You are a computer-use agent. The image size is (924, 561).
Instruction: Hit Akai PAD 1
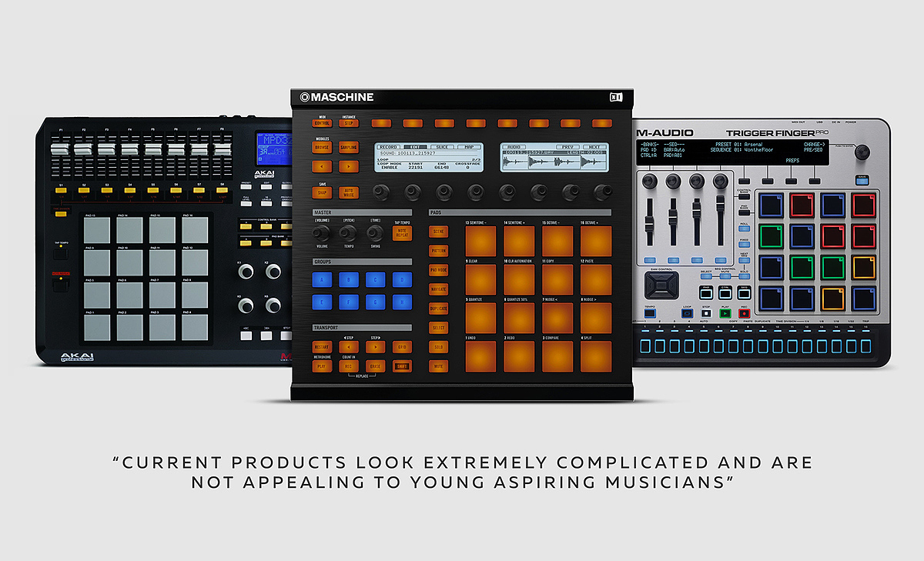click(x=97, y=327)
